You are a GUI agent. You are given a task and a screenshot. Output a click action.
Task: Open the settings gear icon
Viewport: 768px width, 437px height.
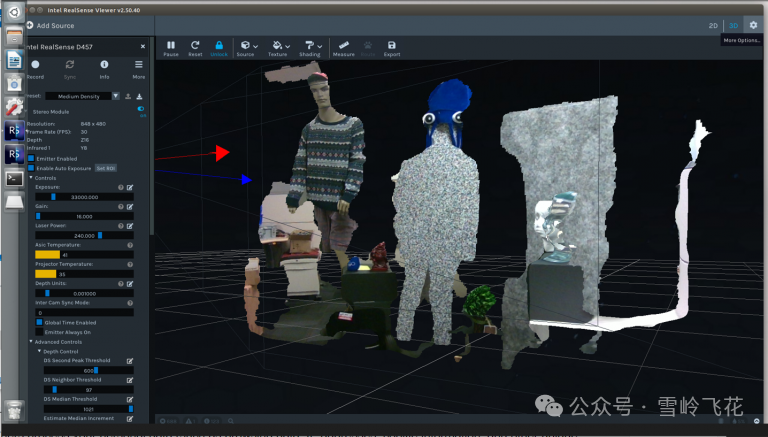753,25
